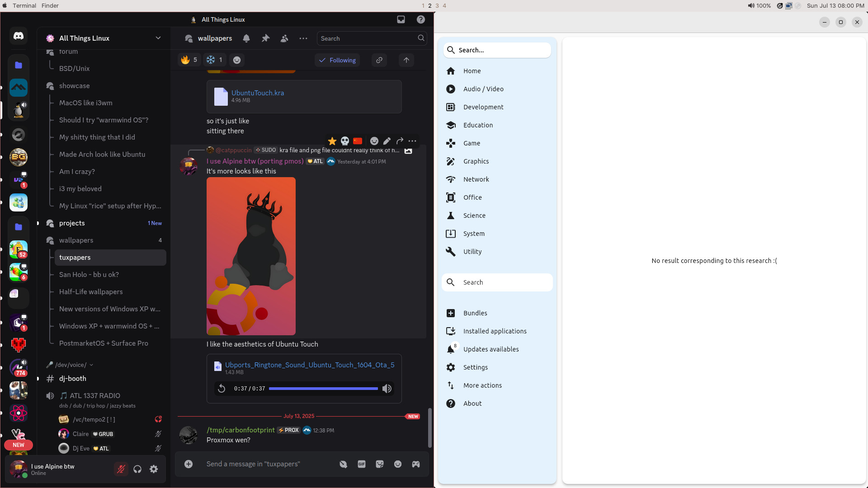Replay the ringtone audio attachment
This screenshot has width=868, height=488.
[222, 389]
